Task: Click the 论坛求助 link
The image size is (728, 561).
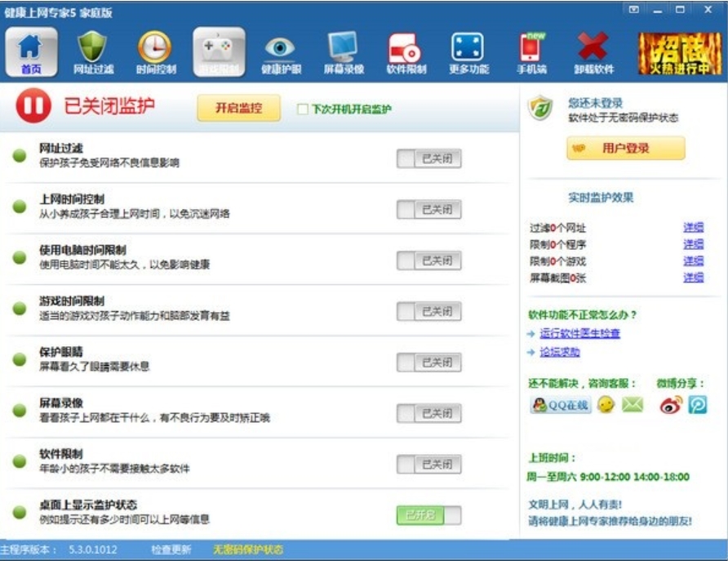Action: tap(559, 353)
